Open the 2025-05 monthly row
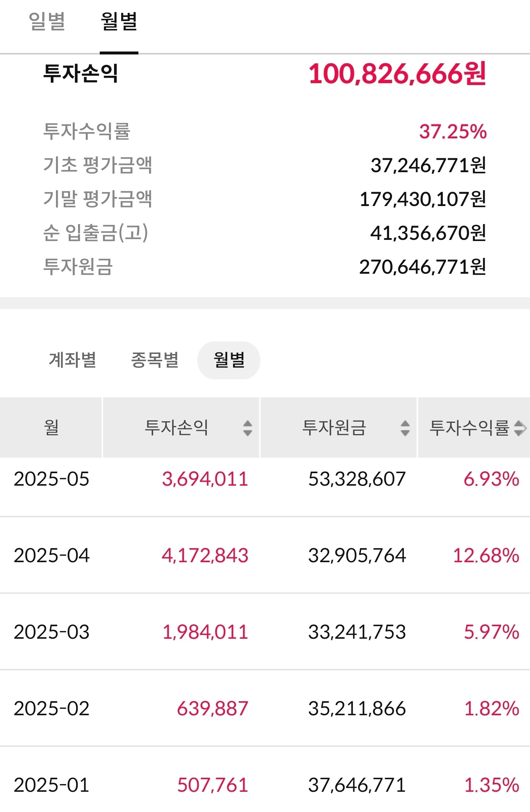Image resolution: width=530 pixels, height=812 pixels. (x=265, y=479)
